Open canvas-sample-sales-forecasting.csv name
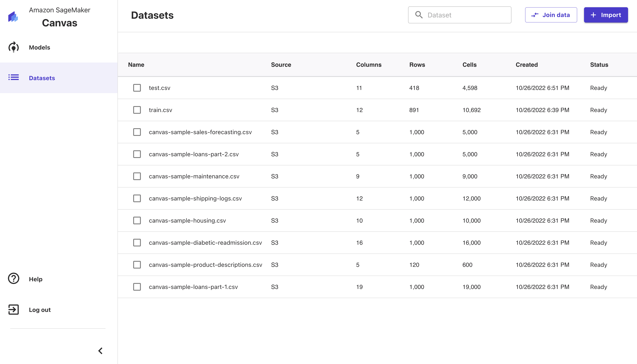The height and width of the screenshot is (364, 637). click(200, 132)
